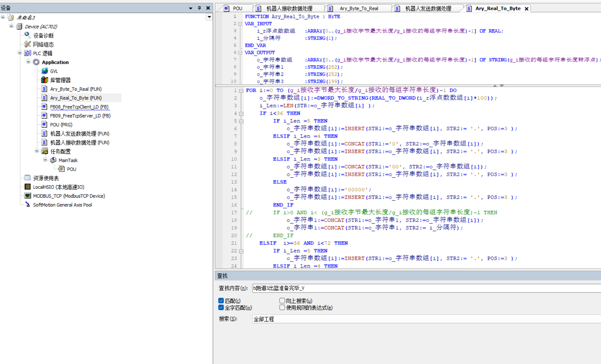Click the 库管理器 library icon

[45, 80]
